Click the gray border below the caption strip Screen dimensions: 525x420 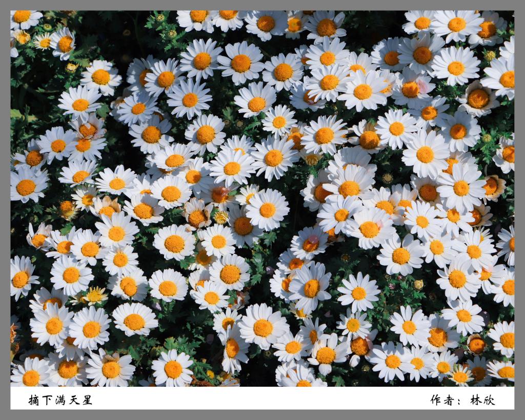click(262, 415)
